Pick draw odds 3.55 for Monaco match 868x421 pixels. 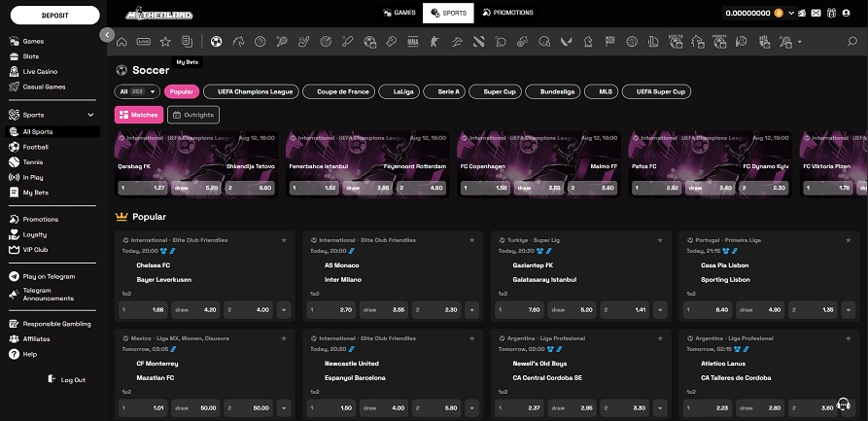(x=384, y=310)
